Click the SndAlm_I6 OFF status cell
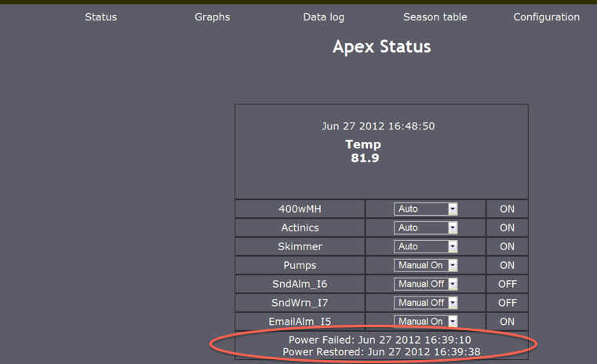 tap(507, 284)
